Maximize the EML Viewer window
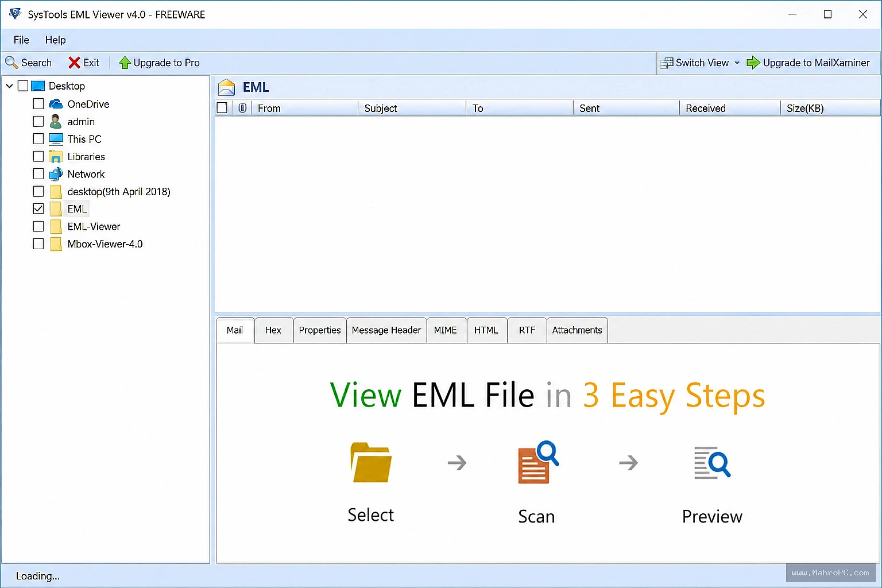Screen dimensions: 882x588 pos(827,14)
